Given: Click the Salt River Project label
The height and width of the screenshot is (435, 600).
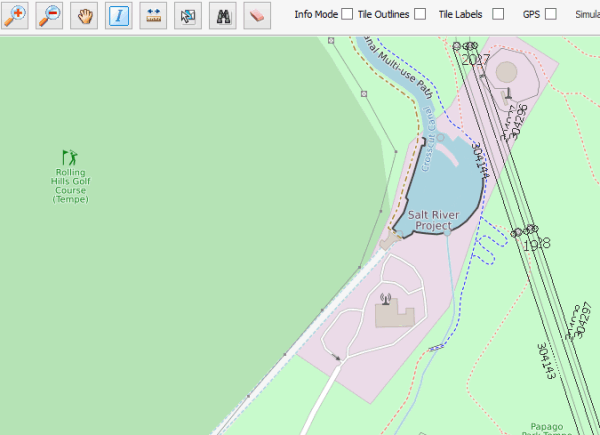Looking at the screenshot, I should [x=435, y=221].
